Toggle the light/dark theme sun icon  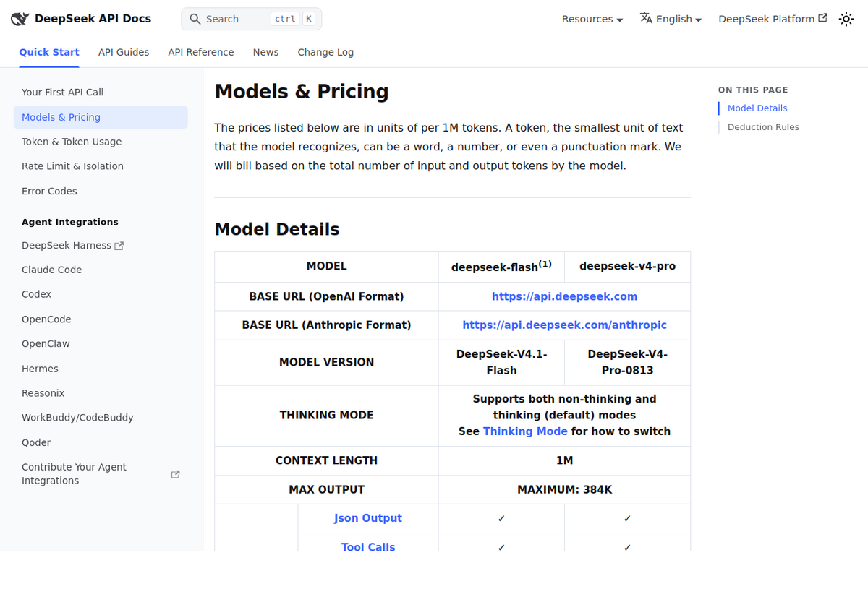[846, 20]
